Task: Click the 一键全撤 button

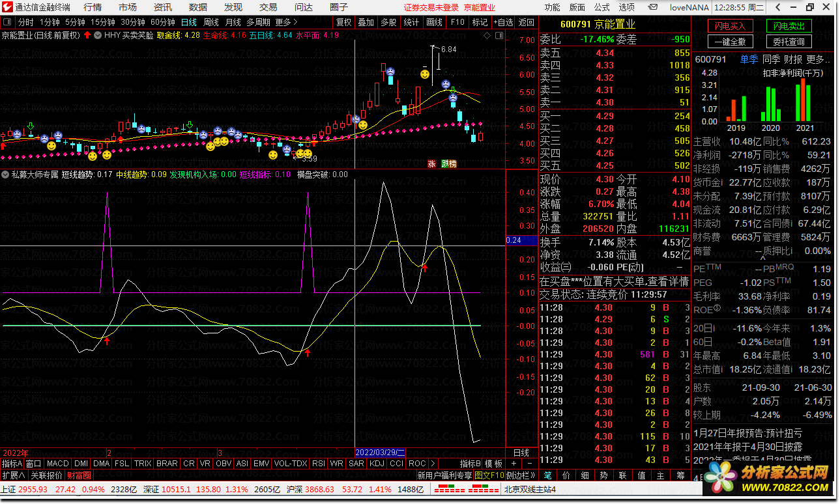Action: click(x=730, y=42)
